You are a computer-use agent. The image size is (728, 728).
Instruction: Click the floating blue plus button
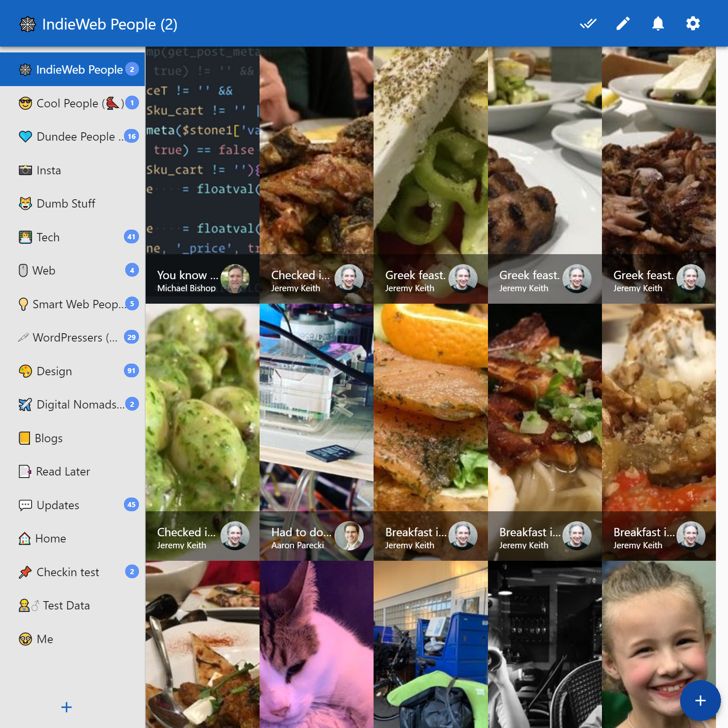[700, 701]
